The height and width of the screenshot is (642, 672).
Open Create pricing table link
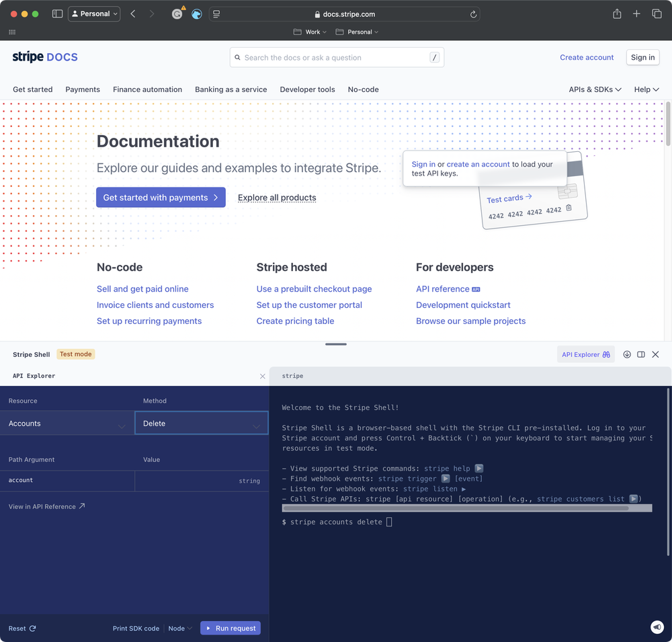[295, 321]
